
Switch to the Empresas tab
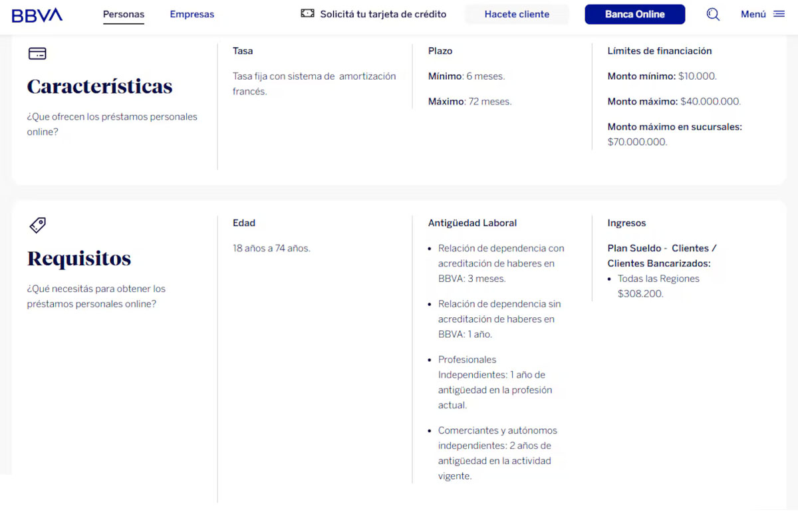pos(192,13)
